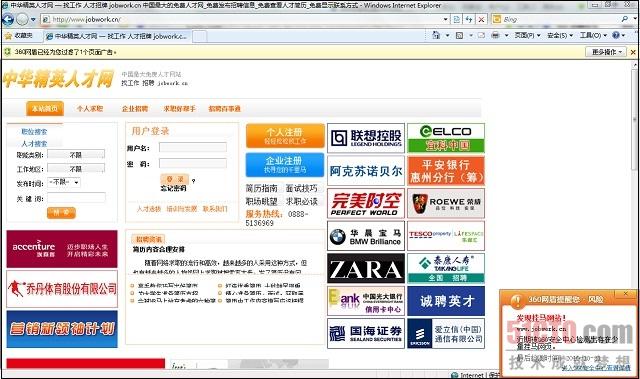The width and height of the screenshot is (640, 379).
Task: Expand the Print button dropdown arrow
Action: [506, 35]
